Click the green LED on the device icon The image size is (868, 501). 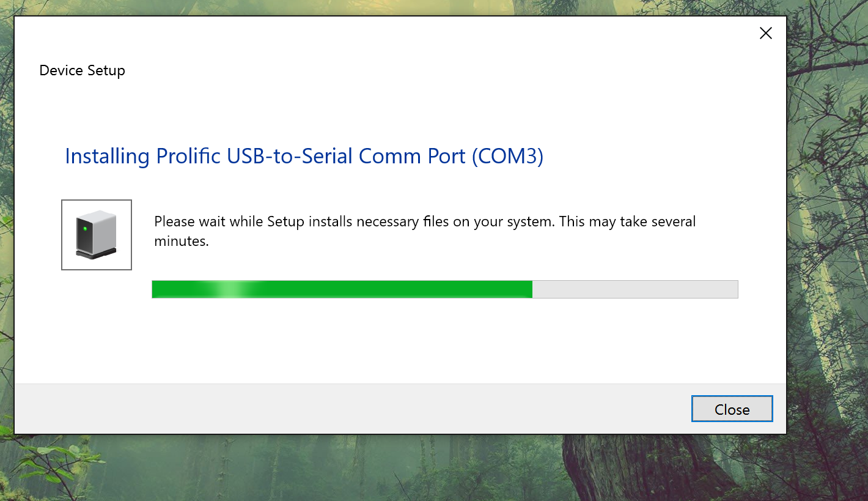pos(85,228)
